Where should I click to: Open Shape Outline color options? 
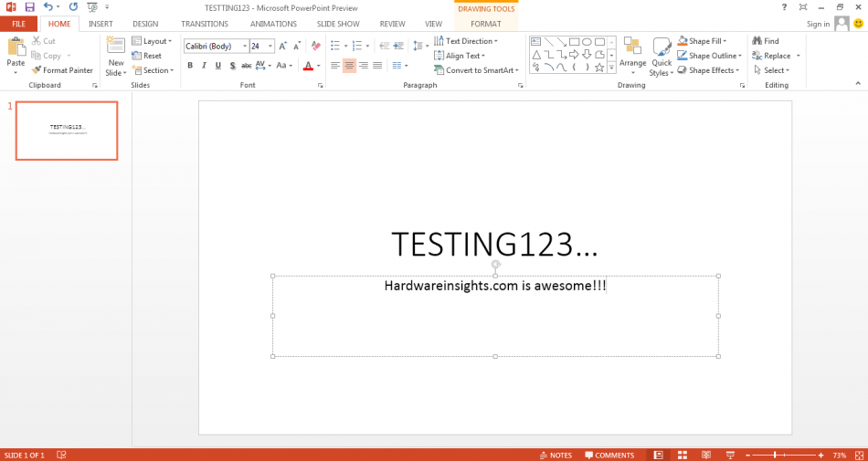point(710,56)
